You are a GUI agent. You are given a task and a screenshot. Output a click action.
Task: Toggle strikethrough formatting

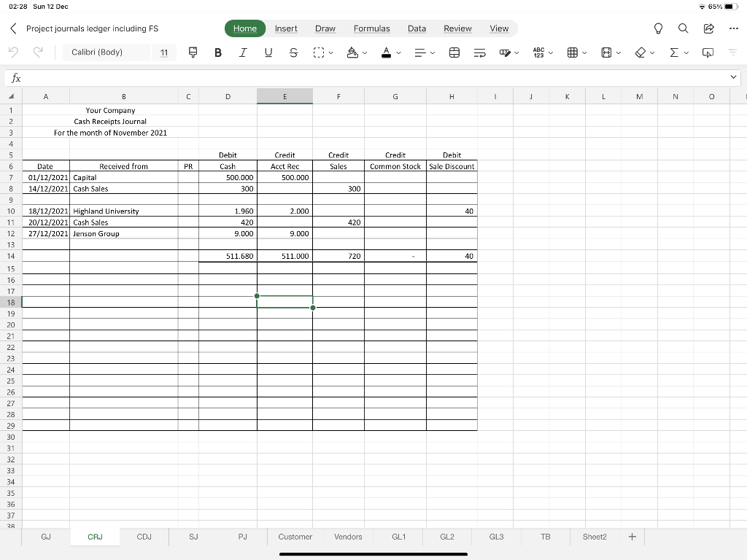click(293, 52)
